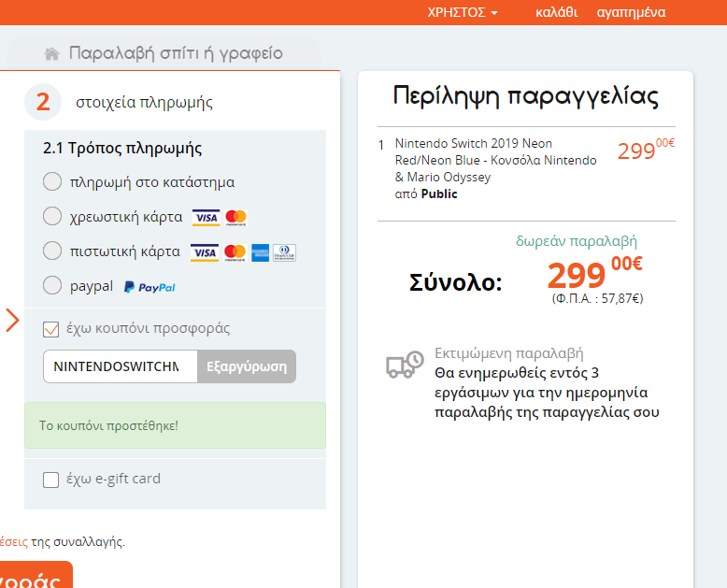Click the δωρεάν παραλαβή text

click(x=577, y=241)
